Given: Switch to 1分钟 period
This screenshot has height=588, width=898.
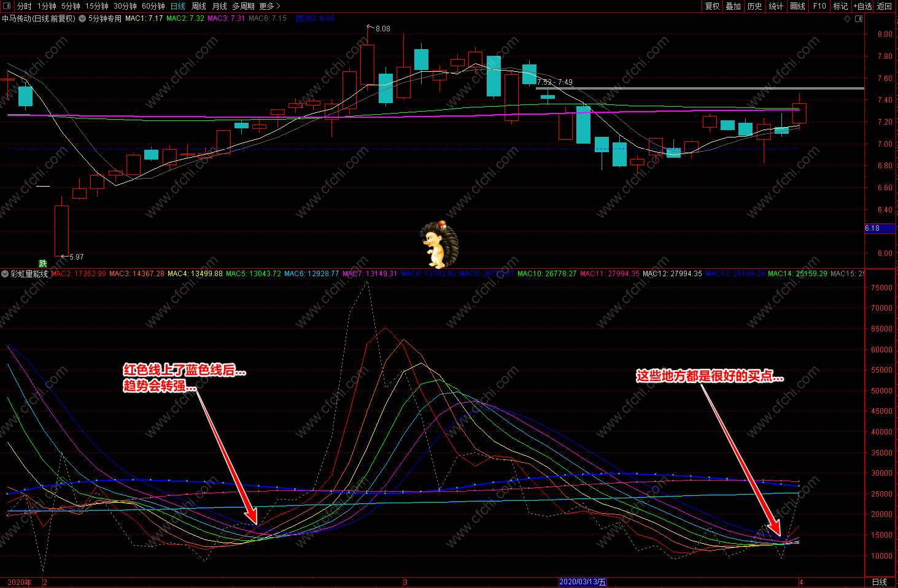Looking at the screenshot, I should point(47,6).
